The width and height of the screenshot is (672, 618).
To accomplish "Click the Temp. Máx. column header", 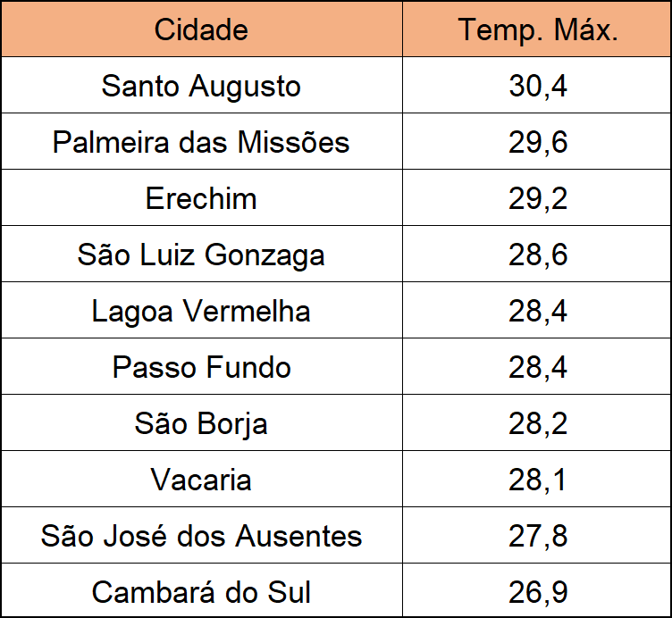I will coord(537,29).
